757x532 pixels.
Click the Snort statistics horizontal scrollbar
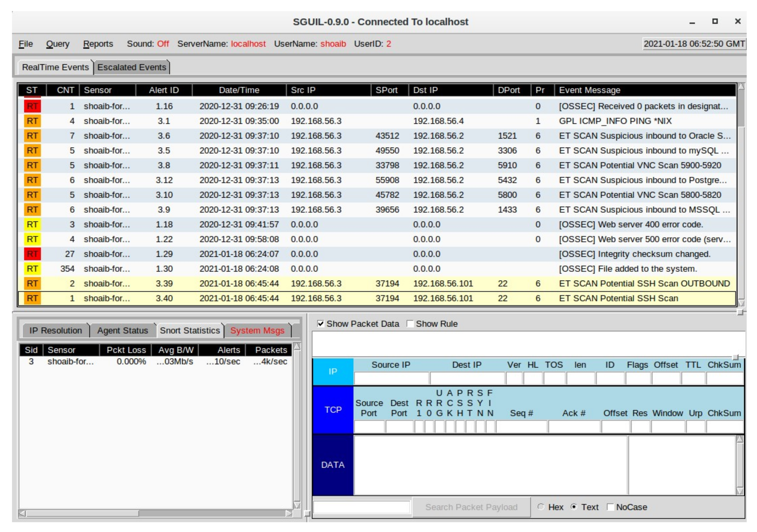point(82,513)
